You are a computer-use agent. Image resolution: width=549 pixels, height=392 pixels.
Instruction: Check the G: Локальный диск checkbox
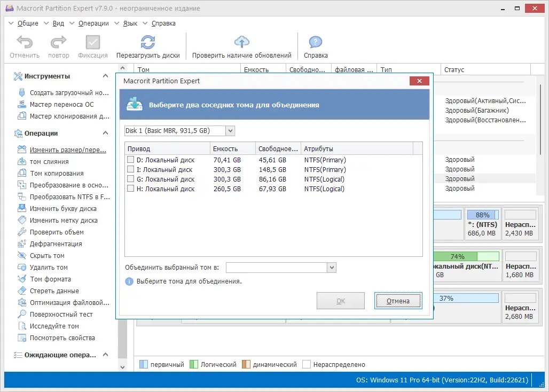pyautogui.click(x=131, y=179)
